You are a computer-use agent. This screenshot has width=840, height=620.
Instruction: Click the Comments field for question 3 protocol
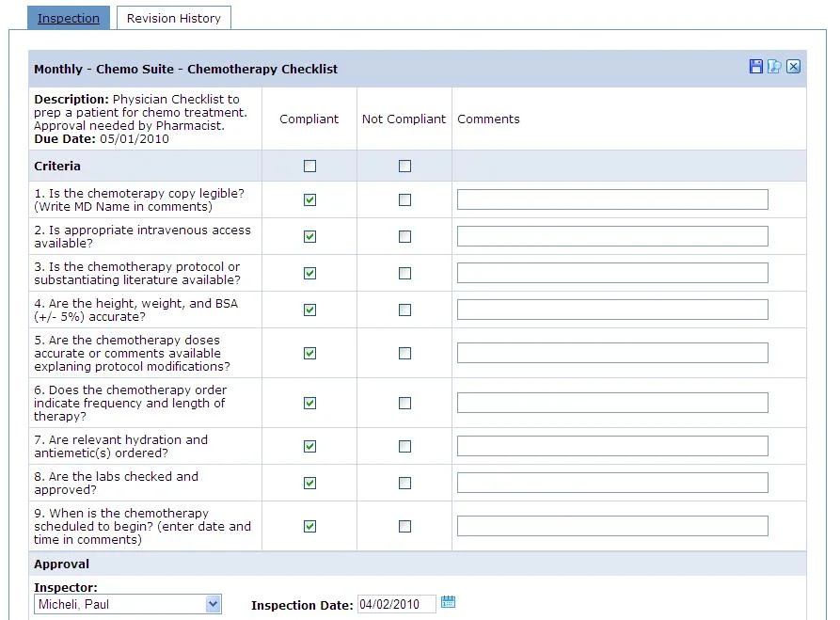point(611,273)
